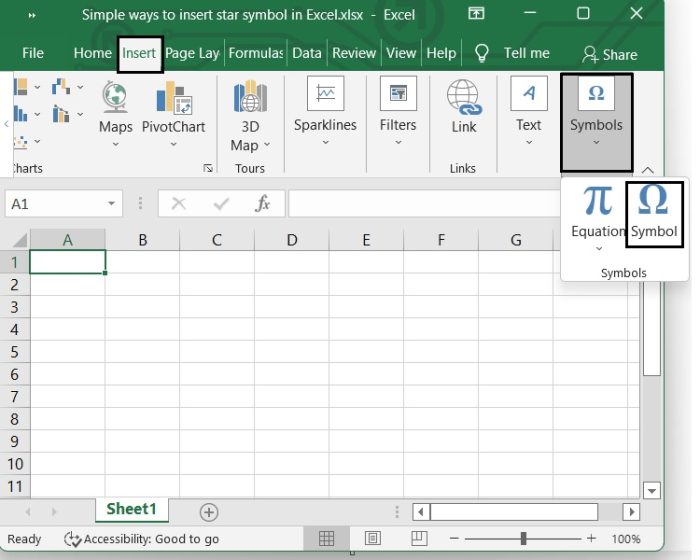Expand the Name Box dropdown
This screenshot has width=700, height=560.
(112, 203)
